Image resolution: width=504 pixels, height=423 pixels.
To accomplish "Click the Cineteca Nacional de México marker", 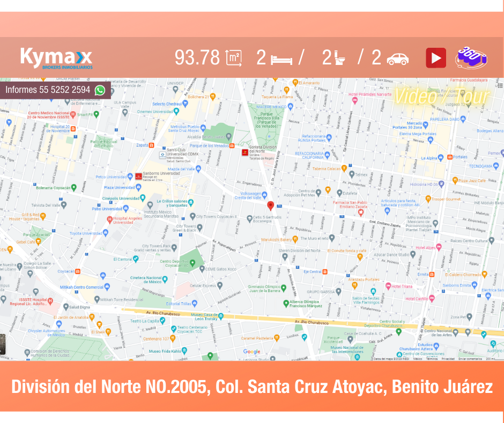I will (x=165, y=279).
